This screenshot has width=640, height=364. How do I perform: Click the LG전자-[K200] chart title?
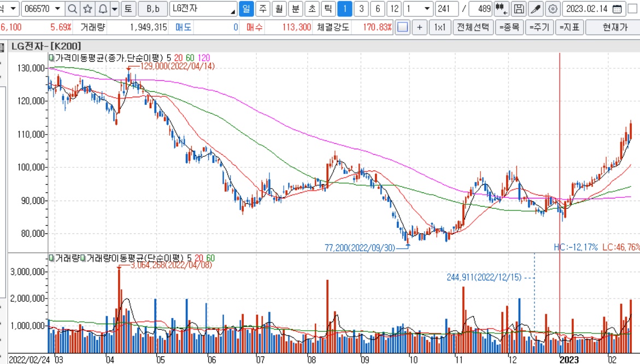pos(46,46)
